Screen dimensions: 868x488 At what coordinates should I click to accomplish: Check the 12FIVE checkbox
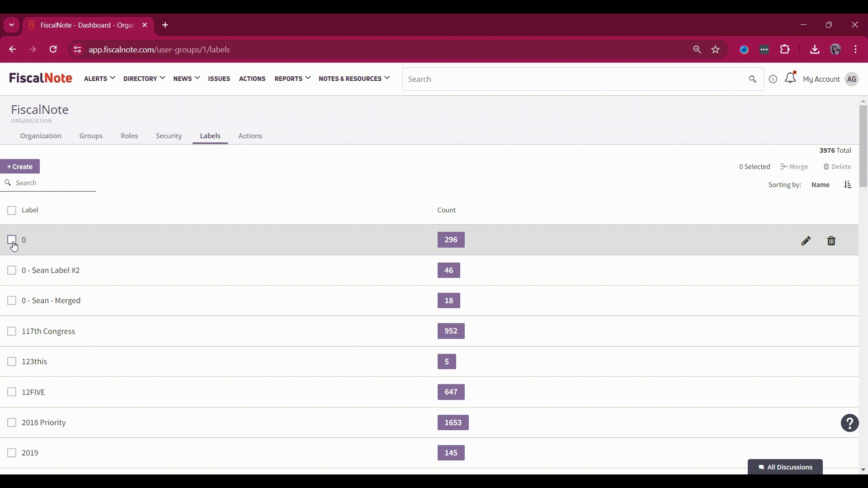point(12,392)
